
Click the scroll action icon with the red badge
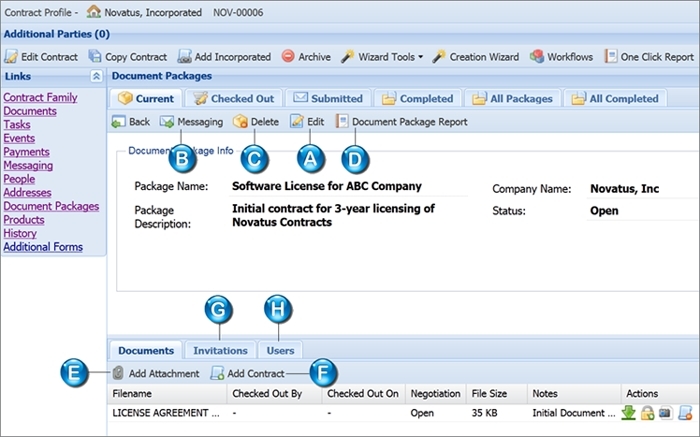point(685,413)
